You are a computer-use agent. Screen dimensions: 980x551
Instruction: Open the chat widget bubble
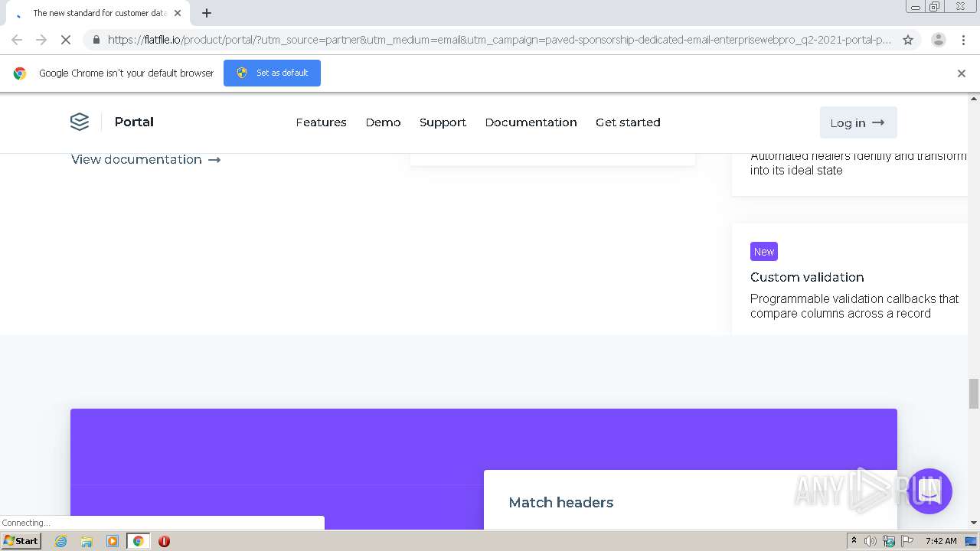[x=929, y=491]
